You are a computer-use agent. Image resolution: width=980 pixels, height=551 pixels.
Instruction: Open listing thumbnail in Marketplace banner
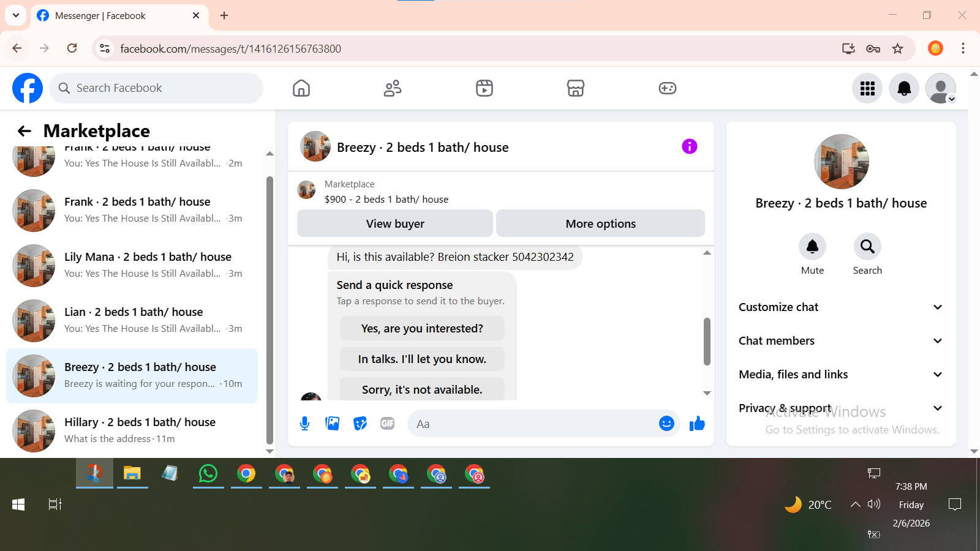[x=306, y=190]
